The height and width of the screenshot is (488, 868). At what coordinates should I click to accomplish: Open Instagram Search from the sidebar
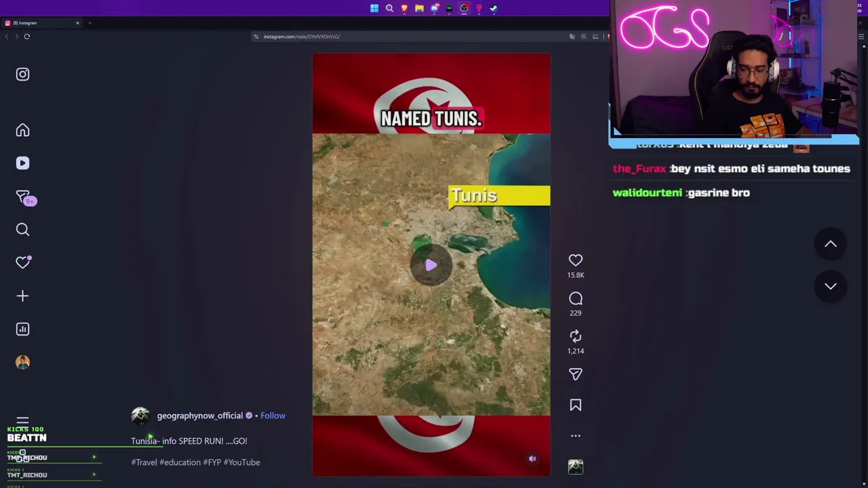(22, 230)
